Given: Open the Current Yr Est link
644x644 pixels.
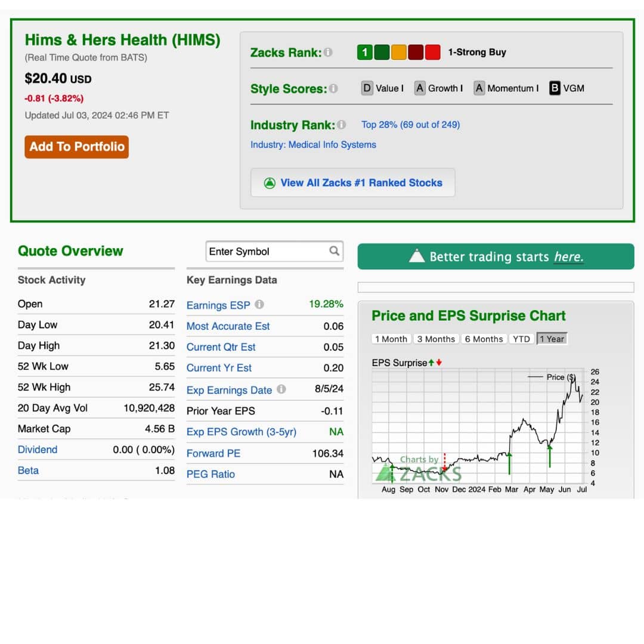Looking at the screenshot, I should click(219, 368).
